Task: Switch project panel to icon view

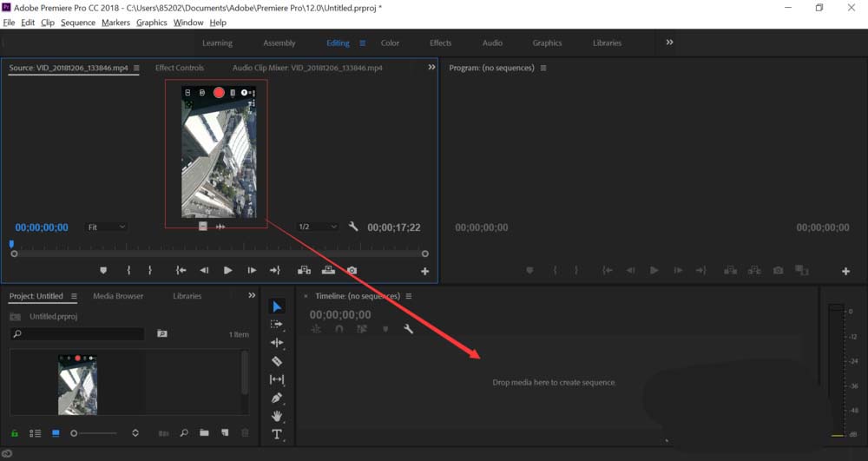Action: pyautogui.click(x=56, y=432)
